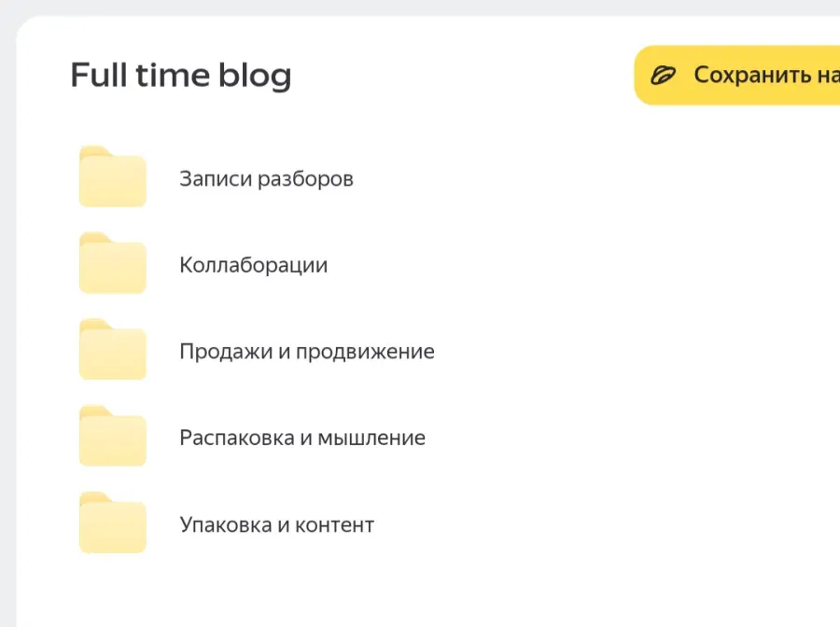The image size is (840, 627).
Task: Open "Продажи и продвижение" via its label
Action: [306, 351]
